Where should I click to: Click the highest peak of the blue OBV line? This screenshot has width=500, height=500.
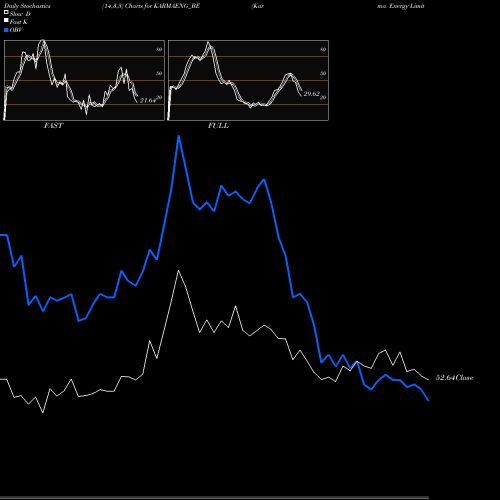[x=179, y=136]
